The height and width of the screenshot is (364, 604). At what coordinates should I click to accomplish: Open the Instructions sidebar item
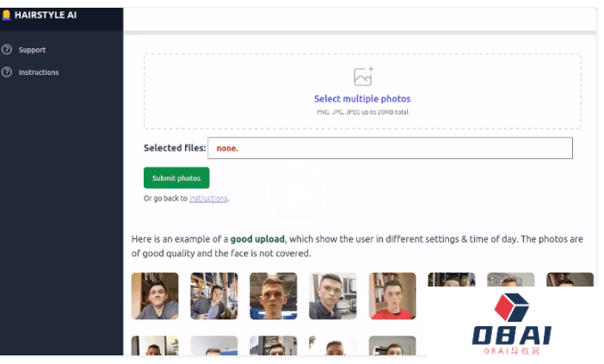click(39, 72)
